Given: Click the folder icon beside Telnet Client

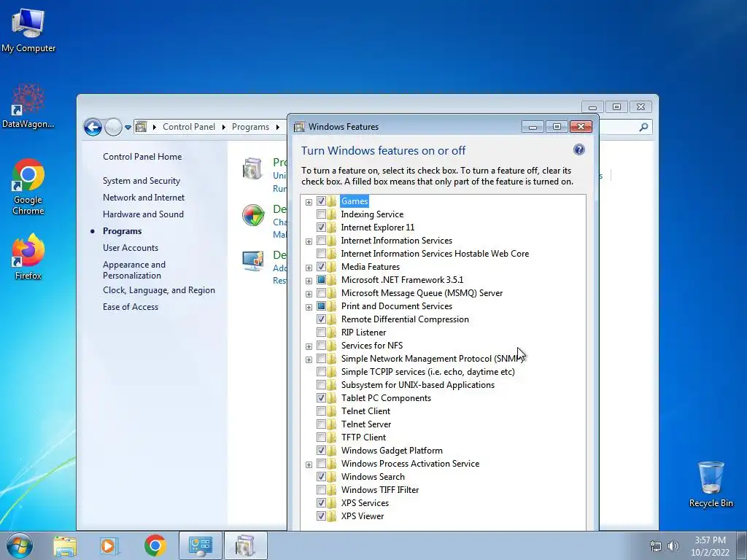Looking at the screenshot, I should tap(332, 411).
